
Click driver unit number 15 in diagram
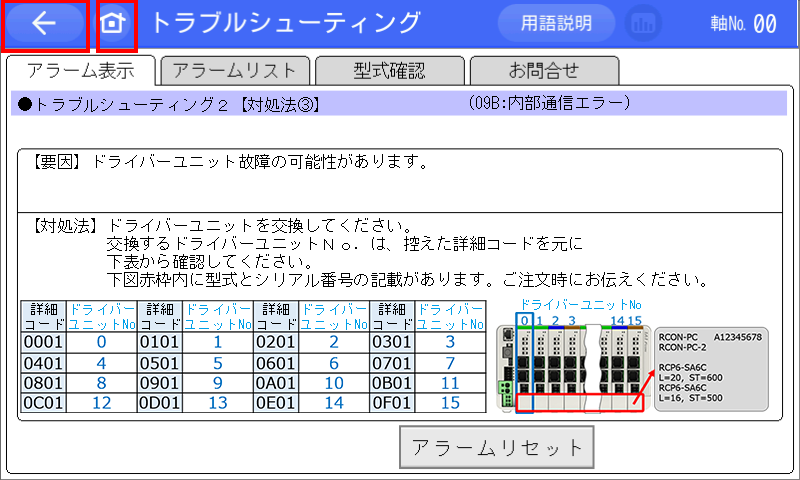pos(635,320)
